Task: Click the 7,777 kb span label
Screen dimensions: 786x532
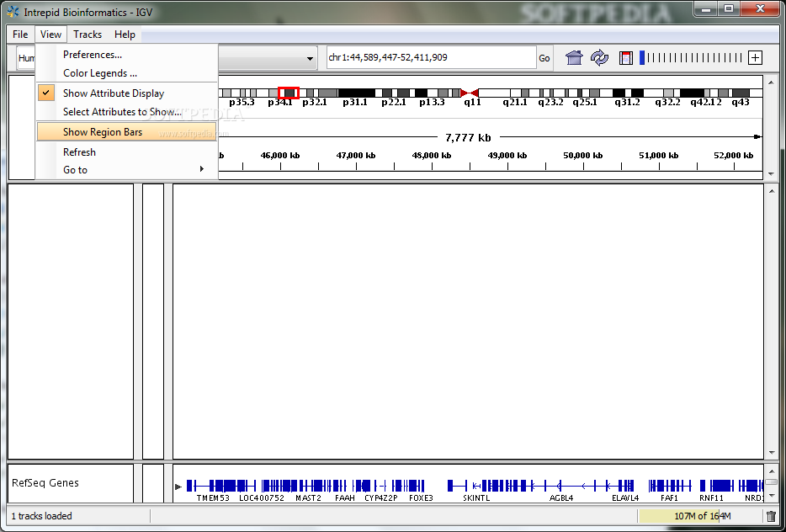Action: [468, 137]
